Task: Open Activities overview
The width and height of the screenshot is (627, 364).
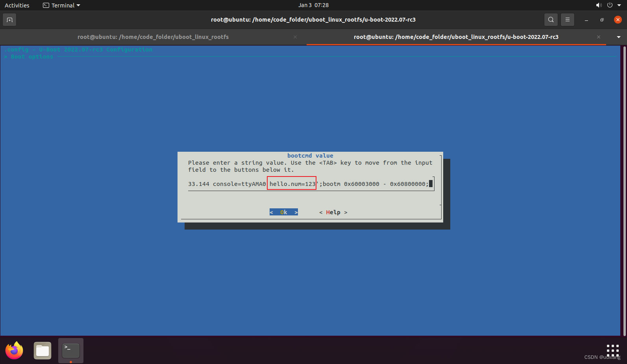Action: [17, 5]
